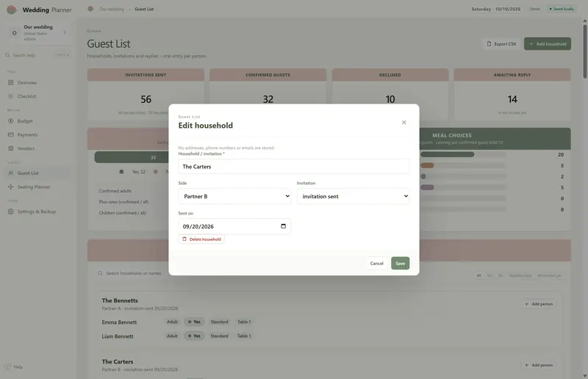The width and height of the screenshot is (588, 379).
Task: Toggle Liam Bennett's Yes reply pill
Action: [x=194, y=336]
